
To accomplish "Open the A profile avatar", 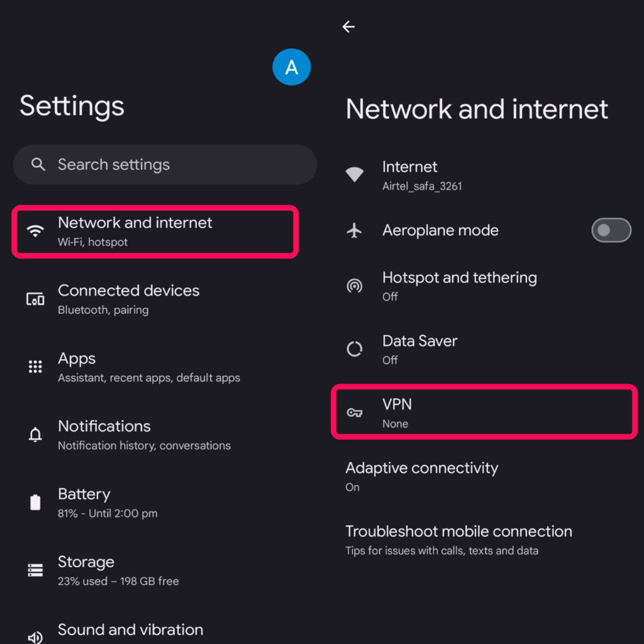I will click(x=291, y=67).
